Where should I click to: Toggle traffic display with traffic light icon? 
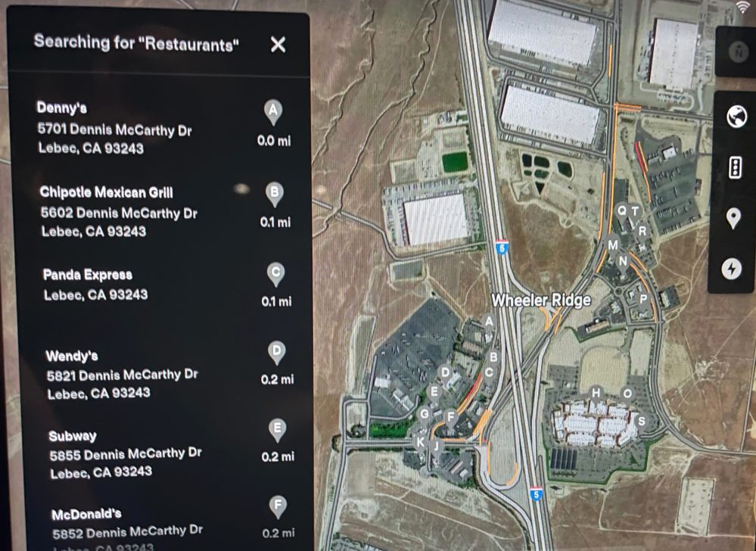click(x=735, y=168)
